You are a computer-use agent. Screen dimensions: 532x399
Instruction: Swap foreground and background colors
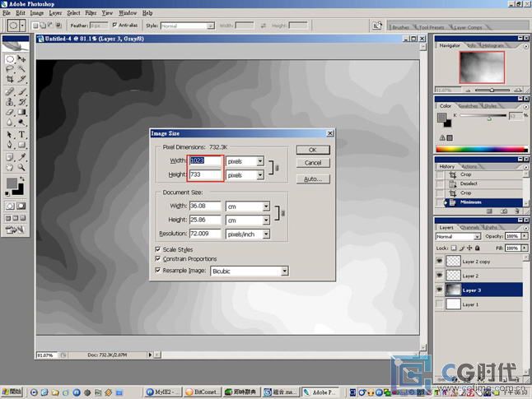pos(22,179)
